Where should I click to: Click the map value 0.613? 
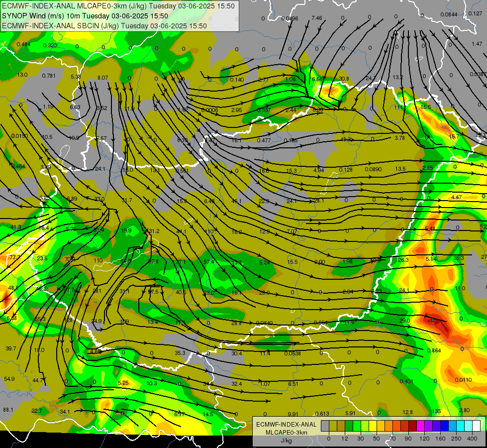click(x=322, y=414)
